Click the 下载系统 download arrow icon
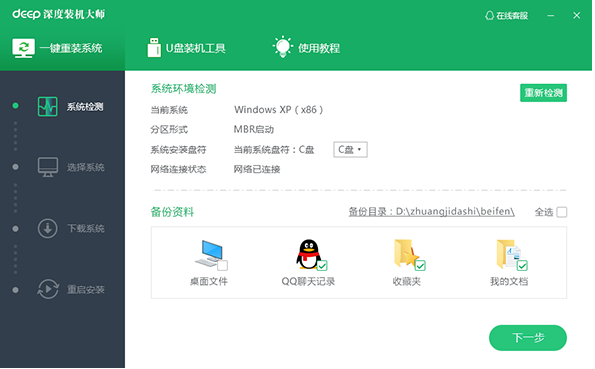Viewport: 595px width, 369px height. click(x=48, y=229)
